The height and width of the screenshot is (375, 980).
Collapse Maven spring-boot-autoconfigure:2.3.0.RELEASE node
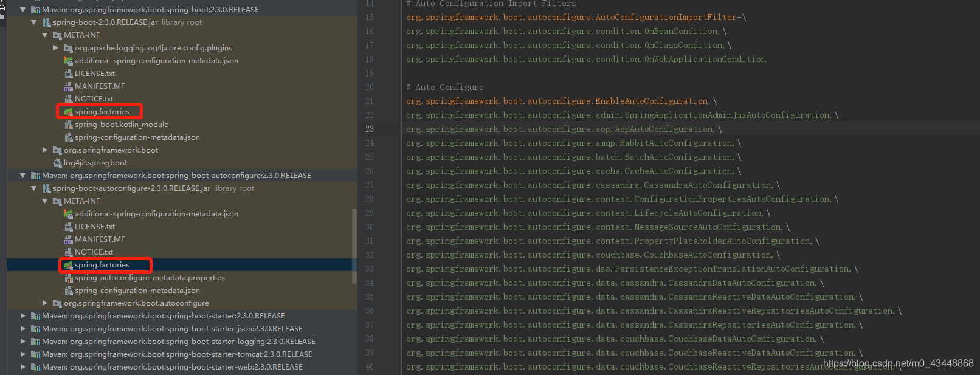(23, 176)
